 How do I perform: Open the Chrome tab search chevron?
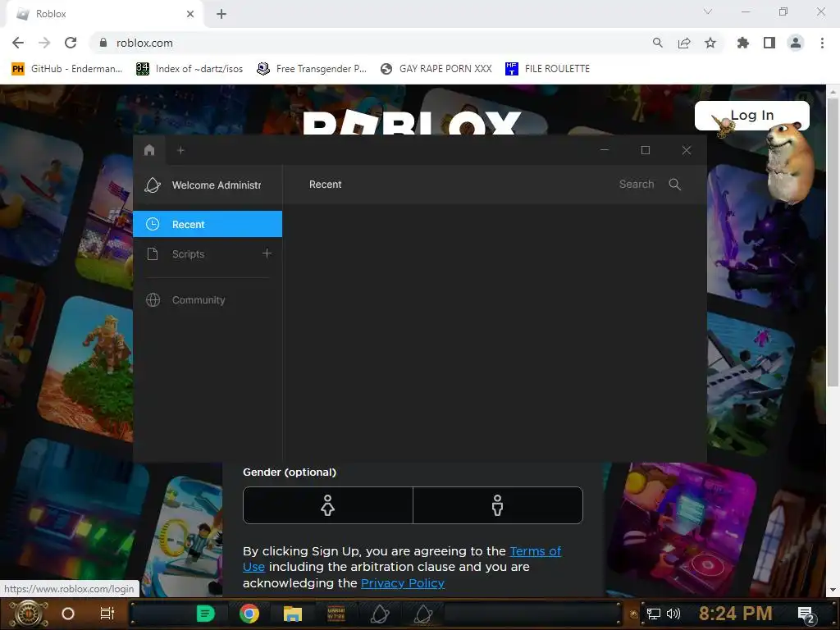[708, 11]
